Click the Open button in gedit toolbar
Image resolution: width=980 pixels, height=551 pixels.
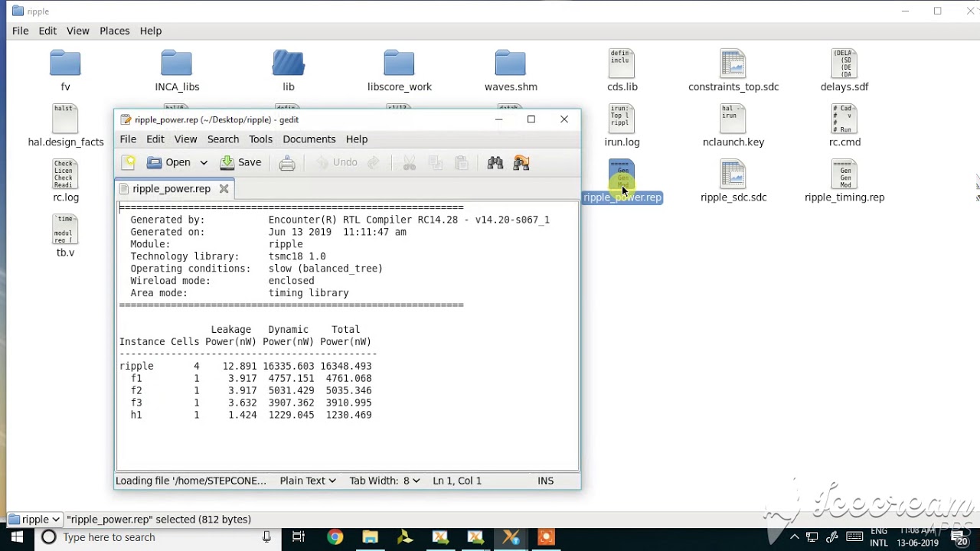click(x=170, y=162)
